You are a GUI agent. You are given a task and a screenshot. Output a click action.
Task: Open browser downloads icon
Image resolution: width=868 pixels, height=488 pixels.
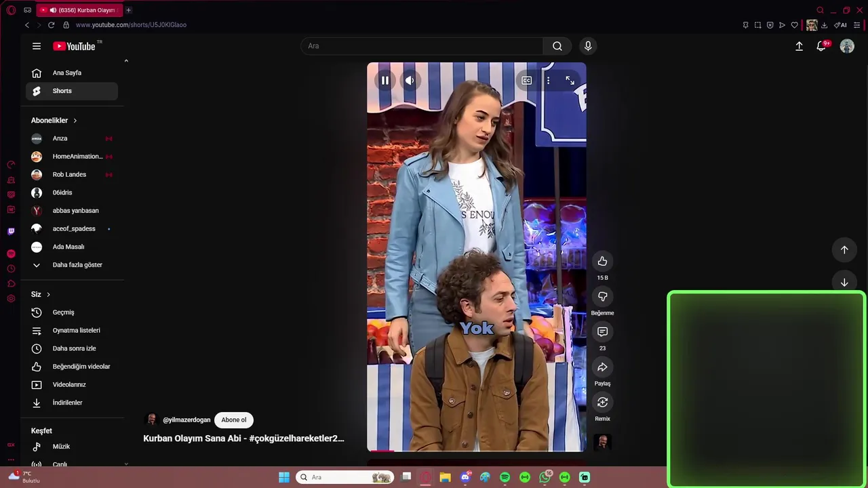pos(825,25)
